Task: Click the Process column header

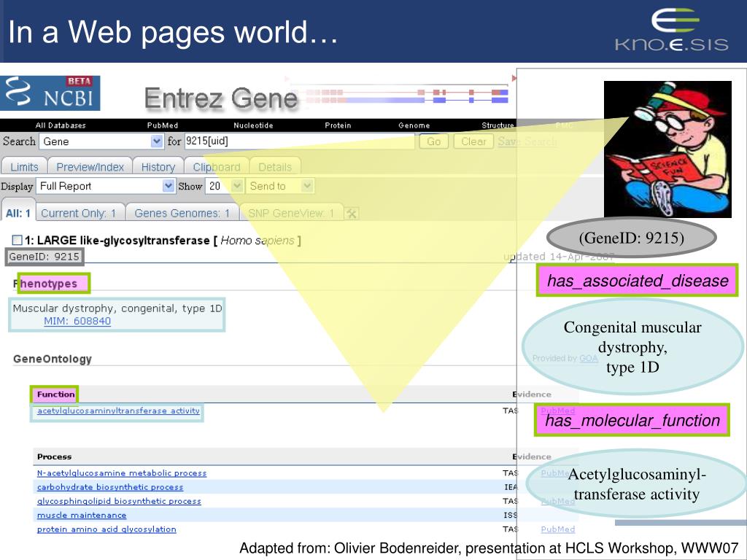Action: [54, 456]
